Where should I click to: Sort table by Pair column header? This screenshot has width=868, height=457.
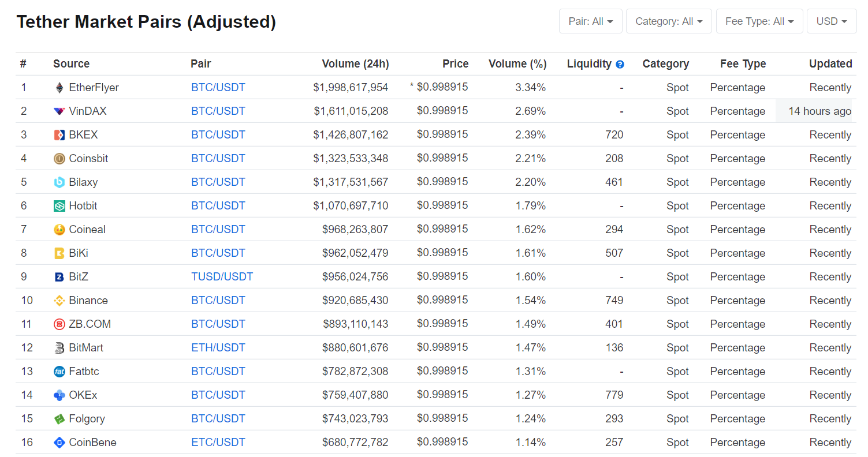point(201,64)
